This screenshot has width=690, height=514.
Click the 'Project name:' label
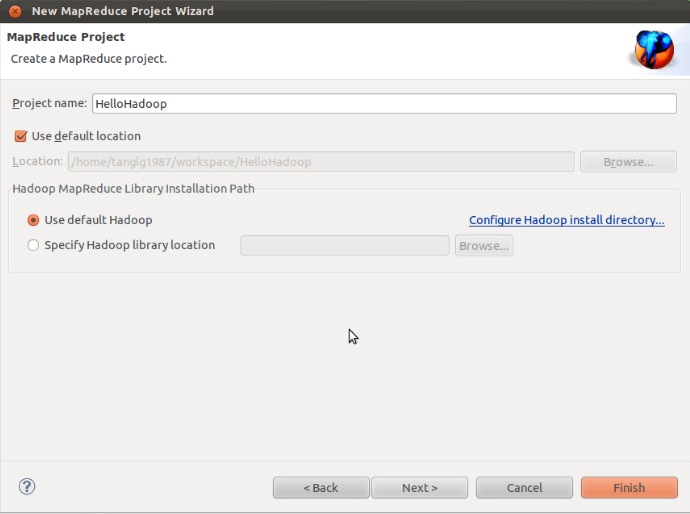pyautogui.click(x=50, y=103)
